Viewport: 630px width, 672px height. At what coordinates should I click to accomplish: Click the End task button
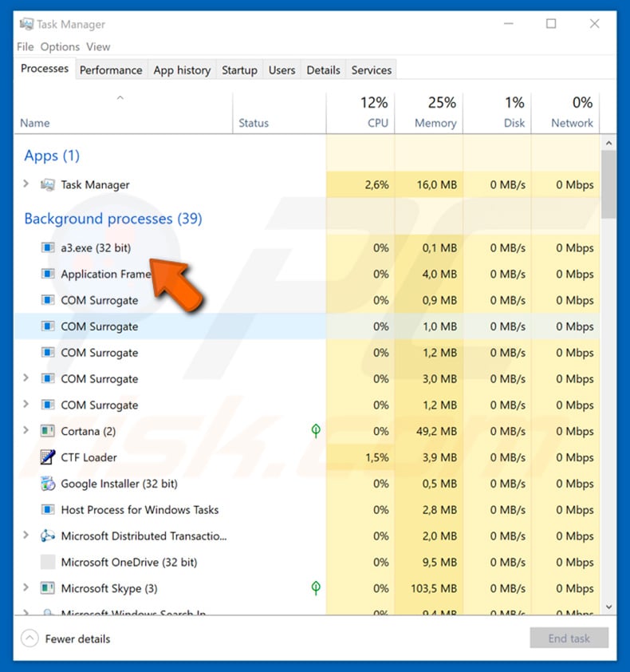coord(569,638)
